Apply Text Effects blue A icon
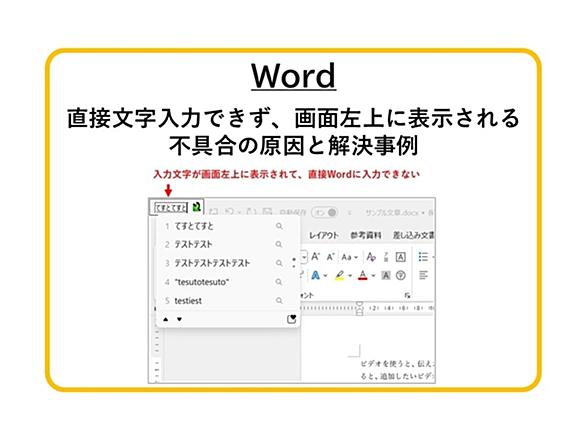The width and height of the screenshot is (586, 440). (x=315, y=276)
